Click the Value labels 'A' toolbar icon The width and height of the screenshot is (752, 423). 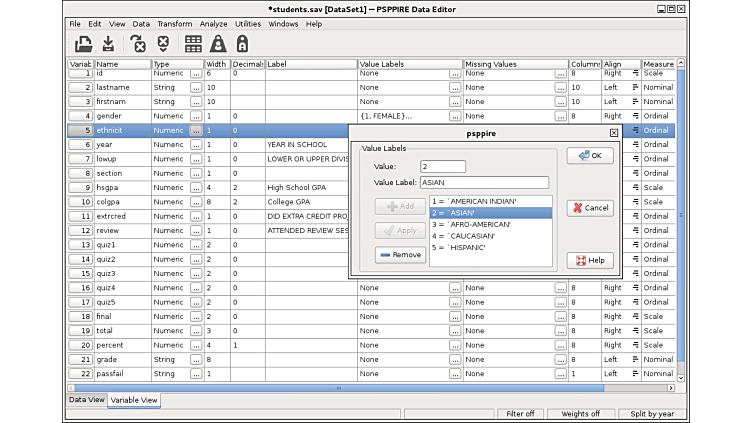pyautogui.click(x=242, y=44)
